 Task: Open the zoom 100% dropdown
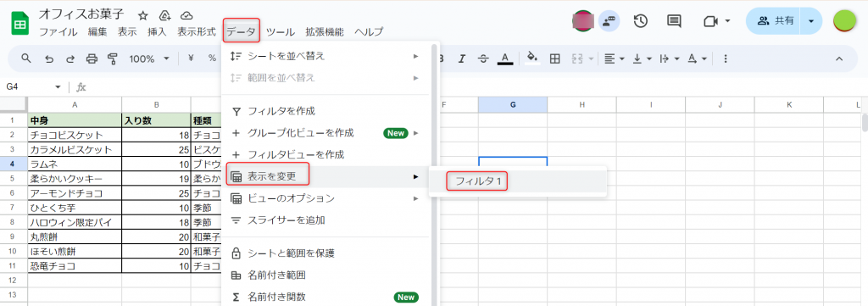(x=149, y=58)
